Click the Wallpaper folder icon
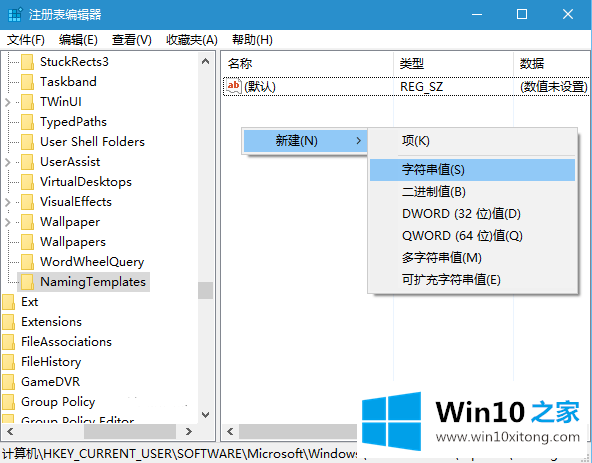Viewport: 592px width, 463px height. [27, 222]
